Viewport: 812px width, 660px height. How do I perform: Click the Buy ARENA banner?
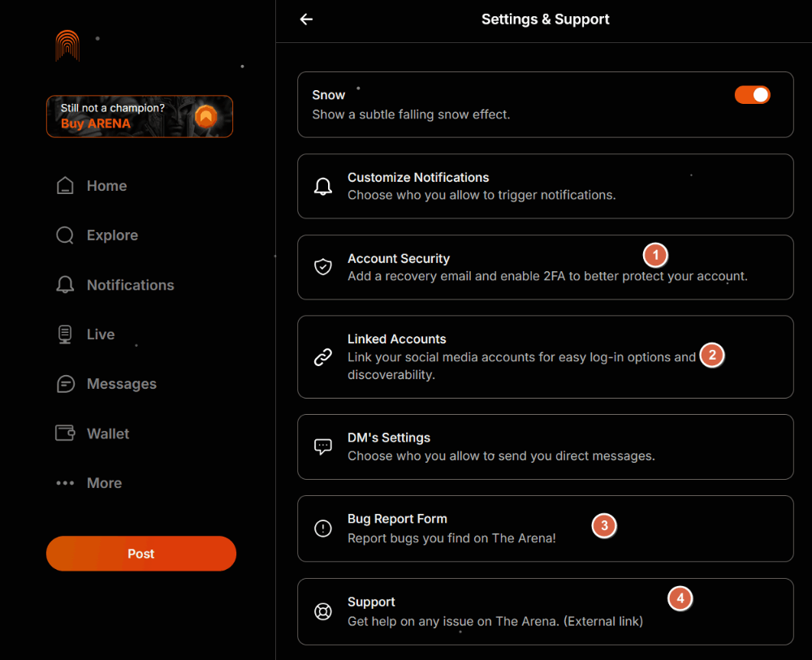point(140,116)
